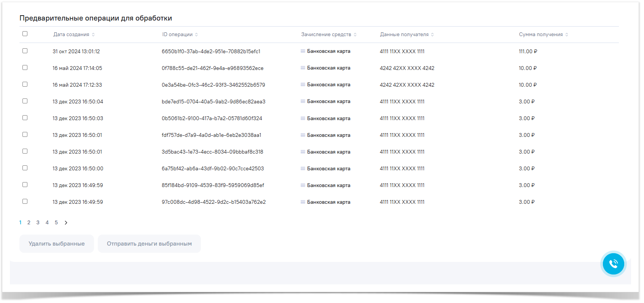Click the sort icon beside ID операции
The height and width of the screenshot is (303, 644).
coord(196,35)
